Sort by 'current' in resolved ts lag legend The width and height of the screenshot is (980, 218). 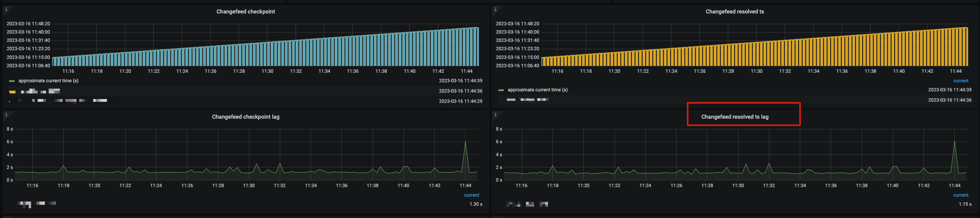pyautogui.click(x=961, y=195)
